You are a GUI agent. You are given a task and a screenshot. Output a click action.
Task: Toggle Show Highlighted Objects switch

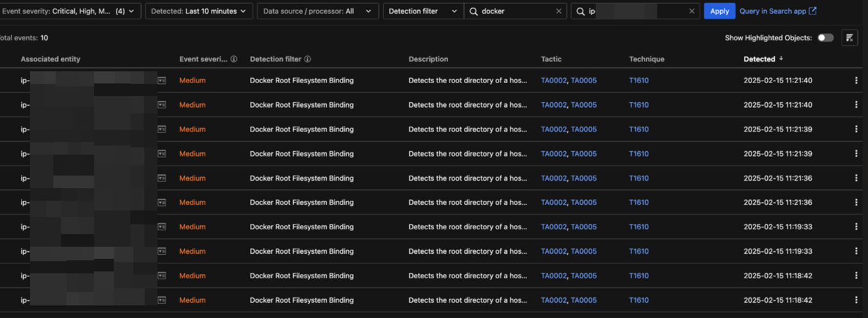(825, 38)
